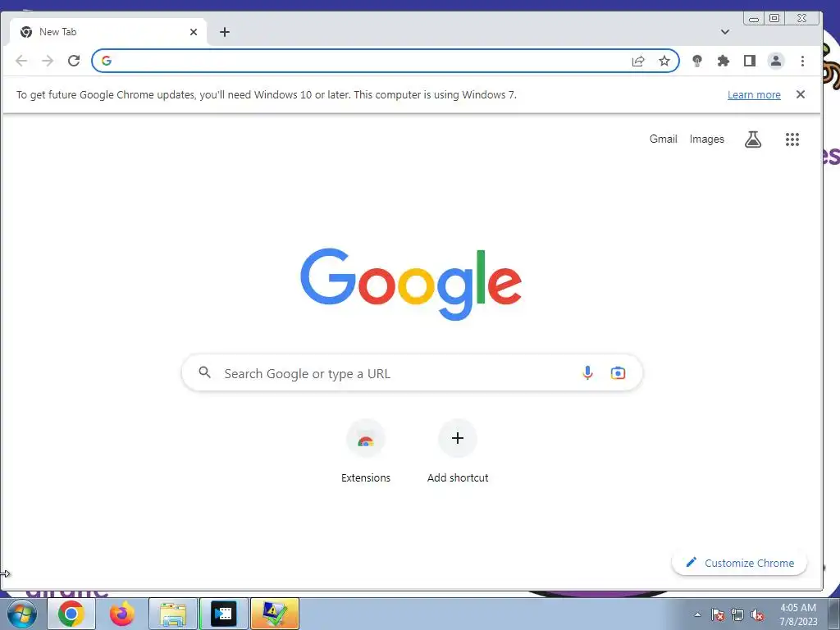Expand the tab search chevron
840x630 pixels.
(725, 32)
